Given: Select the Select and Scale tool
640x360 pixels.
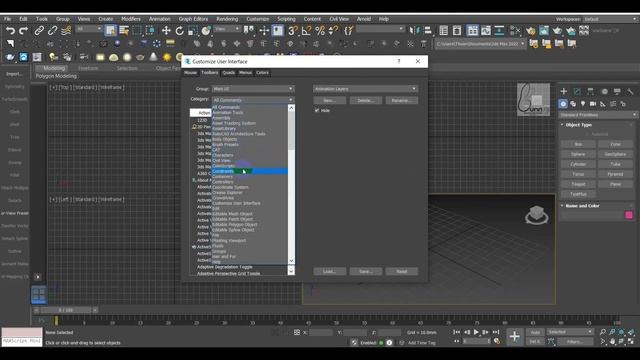Looking at the screenshot, I should click(193, 31).
